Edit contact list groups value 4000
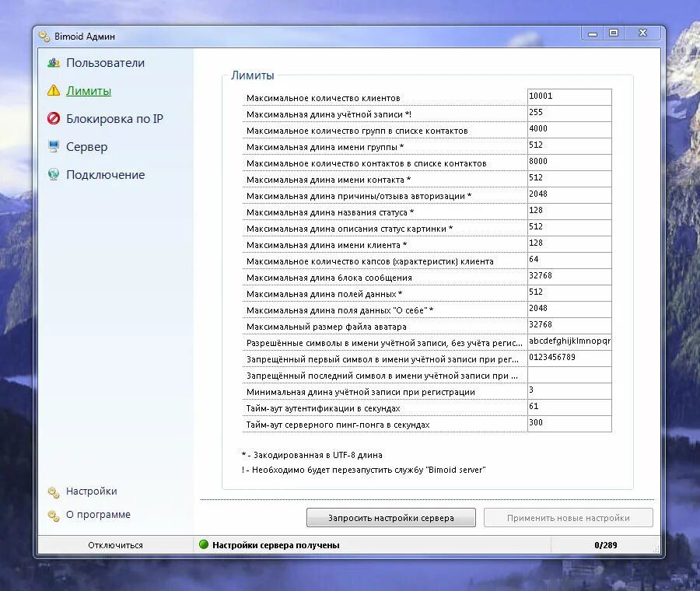Screen dimensions: 700x591 coord(569,129)
